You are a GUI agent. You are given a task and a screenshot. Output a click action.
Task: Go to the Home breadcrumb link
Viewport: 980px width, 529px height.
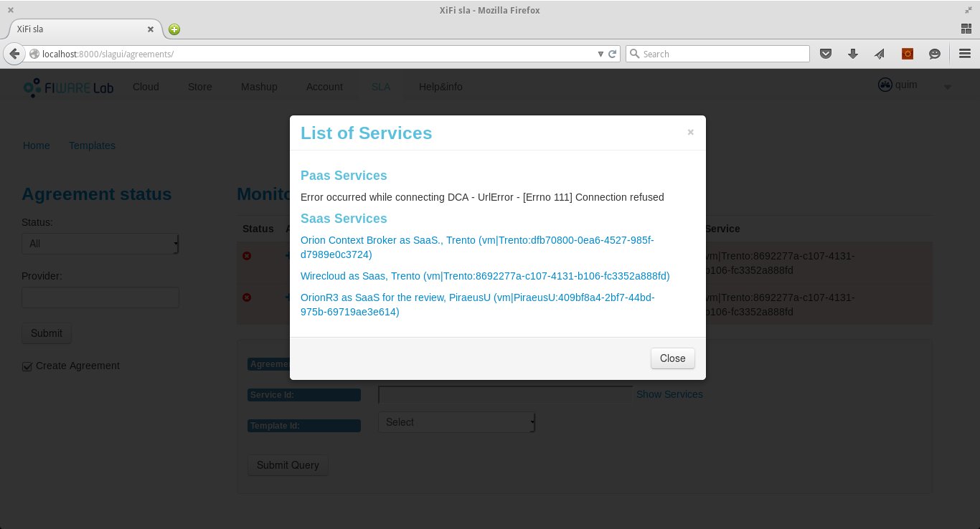tap(37, 146)
